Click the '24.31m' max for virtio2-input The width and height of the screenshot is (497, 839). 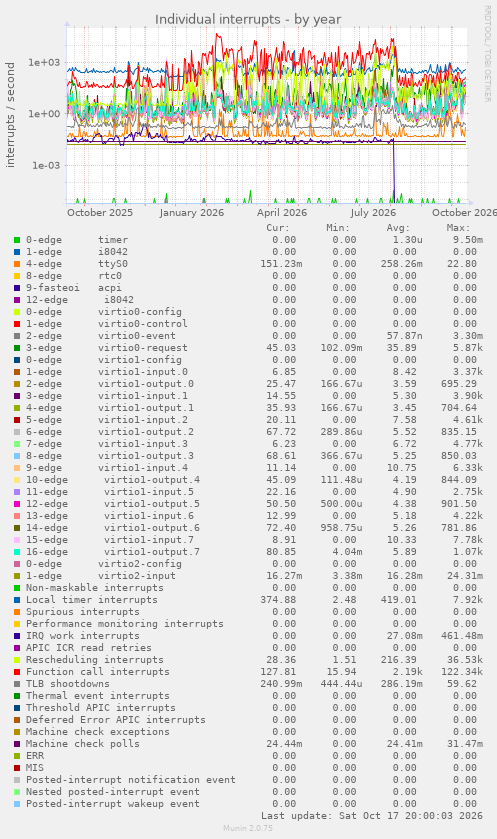(x=465, y=576)
